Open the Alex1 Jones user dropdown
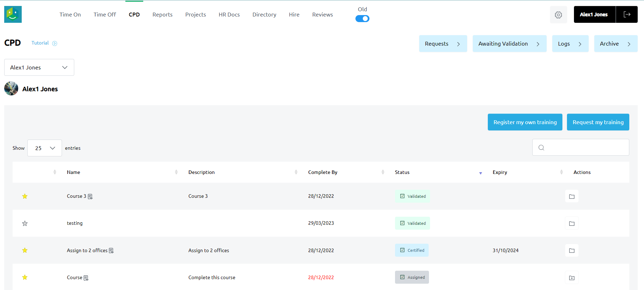 click(x=39, y=67)
